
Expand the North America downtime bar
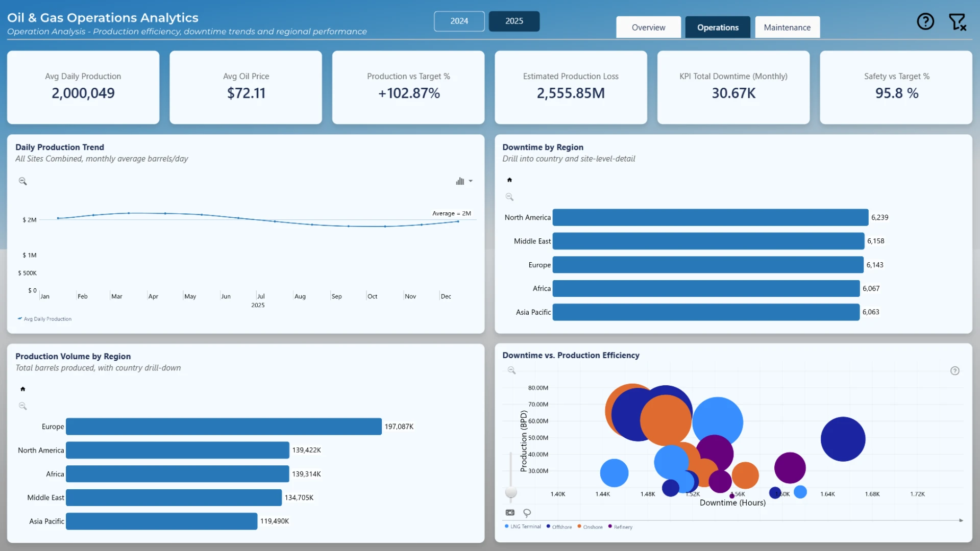(710, 217)
